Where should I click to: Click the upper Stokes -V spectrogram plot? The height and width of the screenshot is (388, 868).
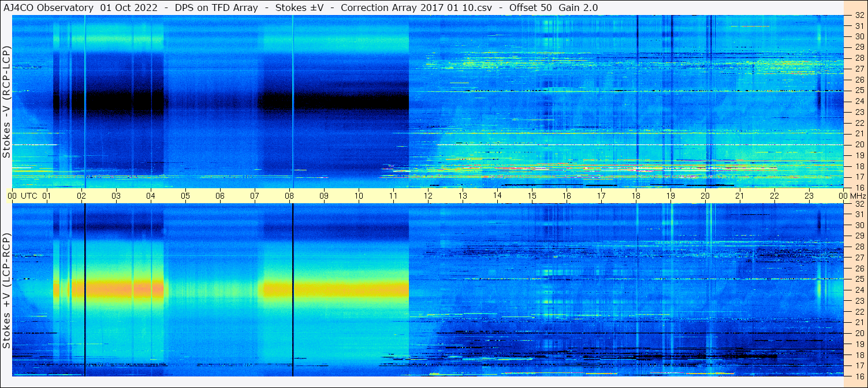click(428, 101)
